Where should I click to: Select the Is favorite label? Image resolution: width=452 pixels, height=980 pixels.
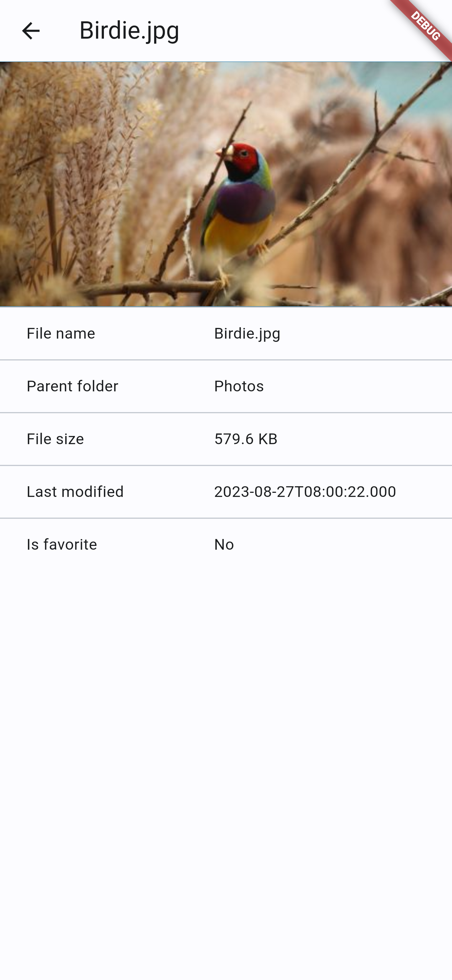pyautogui.click(x=62, y=545)
